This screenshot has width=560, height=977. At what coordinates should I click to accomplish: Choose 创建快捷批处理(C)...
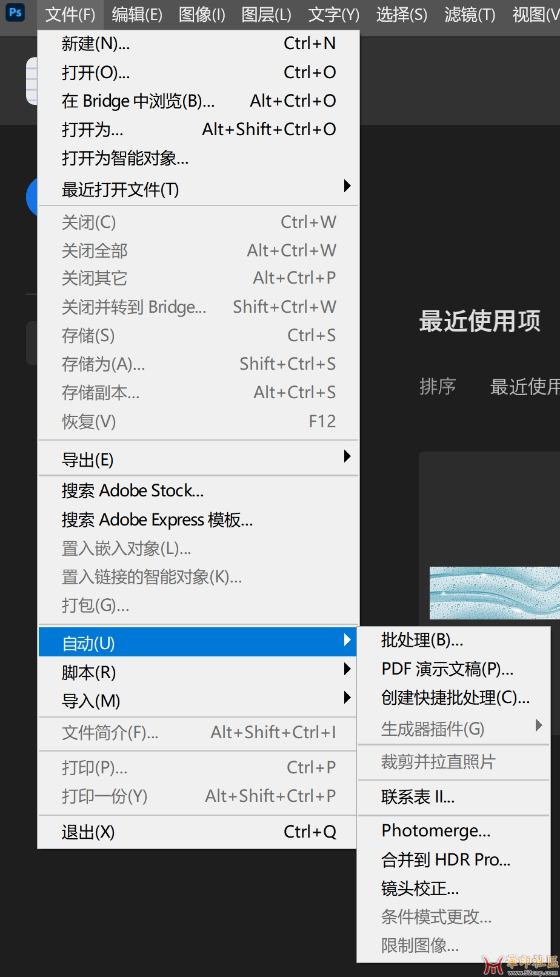pyautogui.click(x=453, y=698)
